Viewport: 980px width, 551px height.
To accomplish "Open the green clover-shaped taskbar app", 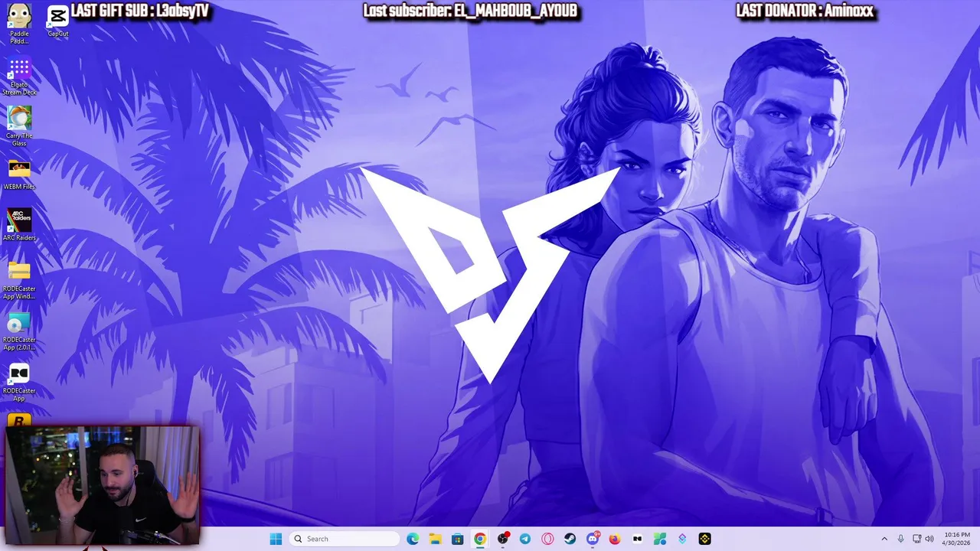I will coord(660,539).
